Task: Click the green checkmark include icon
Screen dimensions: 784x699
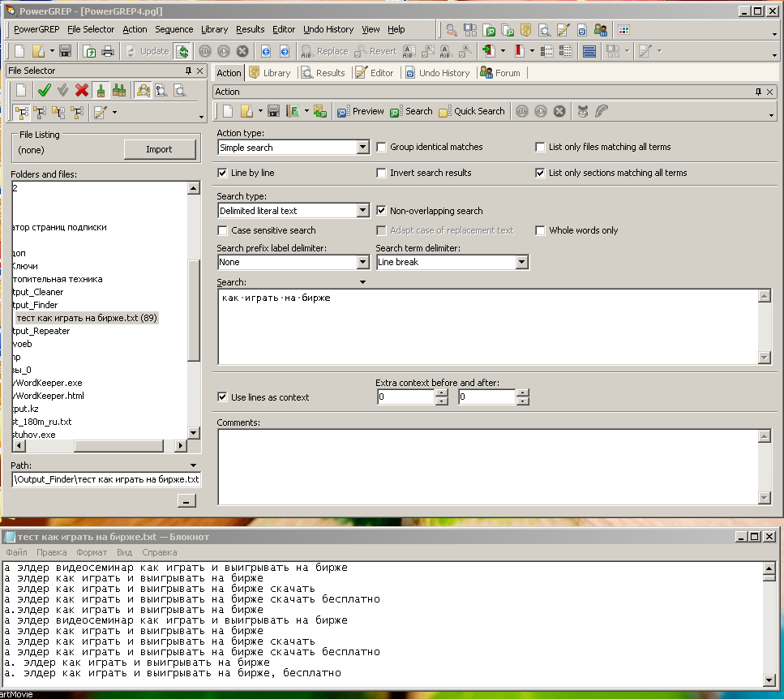Action: 44,90
